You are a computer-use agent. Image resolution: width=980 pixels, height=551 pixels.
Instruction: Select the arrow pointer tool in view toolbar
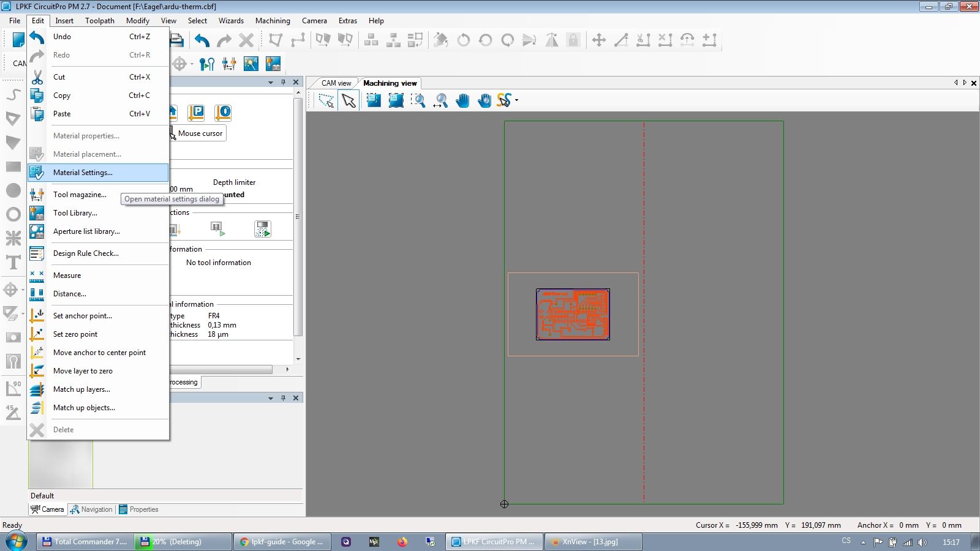coord(349,100)
